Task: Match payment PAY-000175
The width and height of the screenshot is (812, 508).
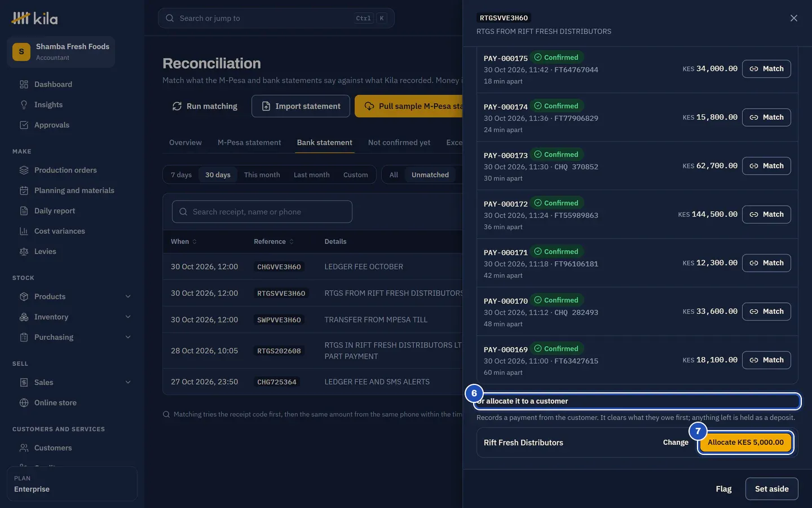Action: 766,69
